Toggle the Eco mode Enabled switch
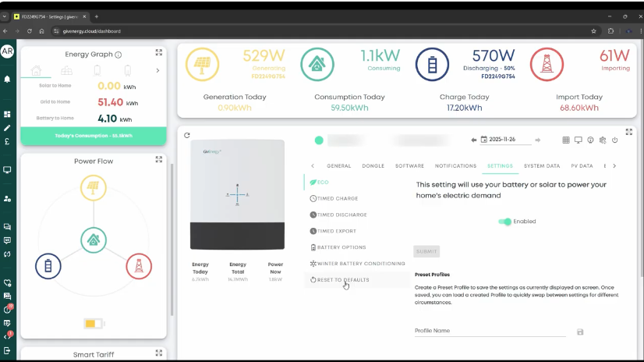Screen dimensions: 644x362 [505, 222]
